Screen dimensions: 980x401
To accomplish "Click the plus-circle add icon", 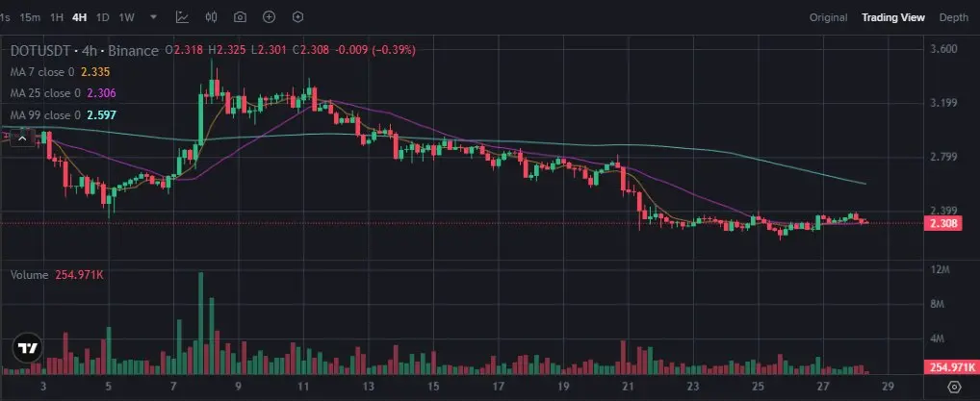I will click(x=269, y=17).
